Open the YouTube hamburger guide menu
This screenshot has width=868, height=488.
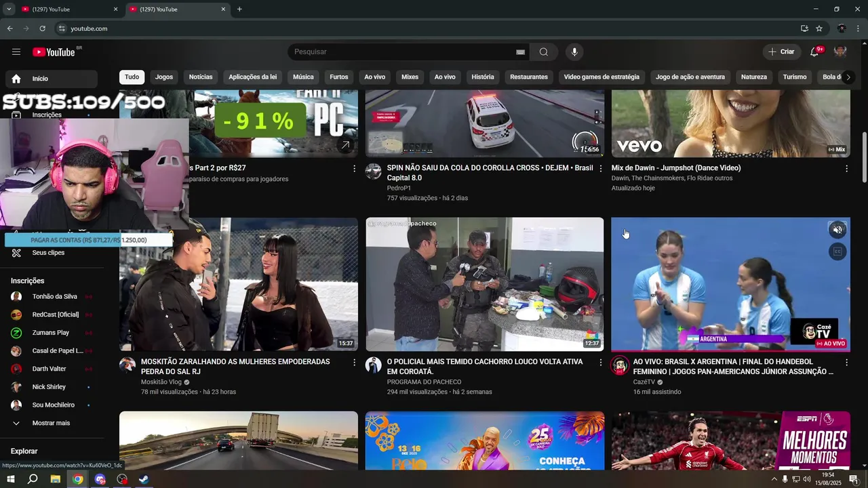[16, 52]
